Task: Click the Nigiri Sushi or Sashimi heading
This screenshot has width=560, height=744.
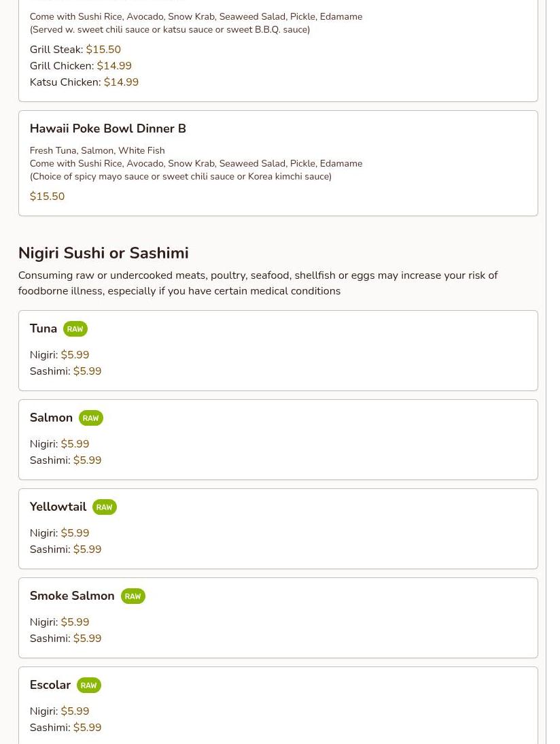Action: coord(103,253)
